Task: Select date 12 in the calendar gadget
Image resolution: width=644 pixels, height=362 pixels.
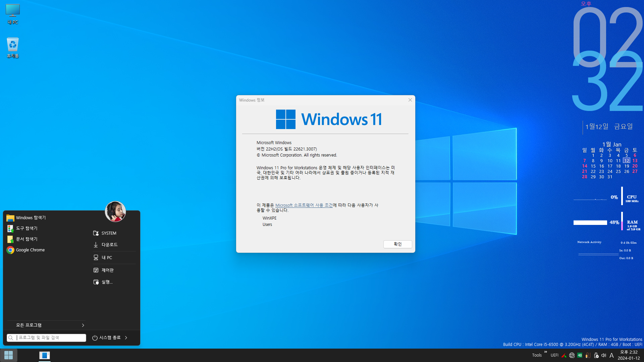Action: 627,161
